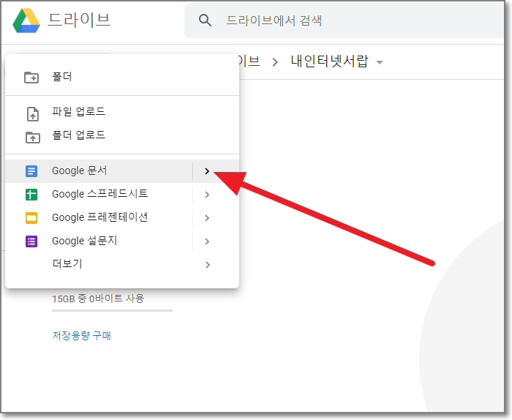
Task: Click the 저장용량 구매 link
Action: (82, 335)
